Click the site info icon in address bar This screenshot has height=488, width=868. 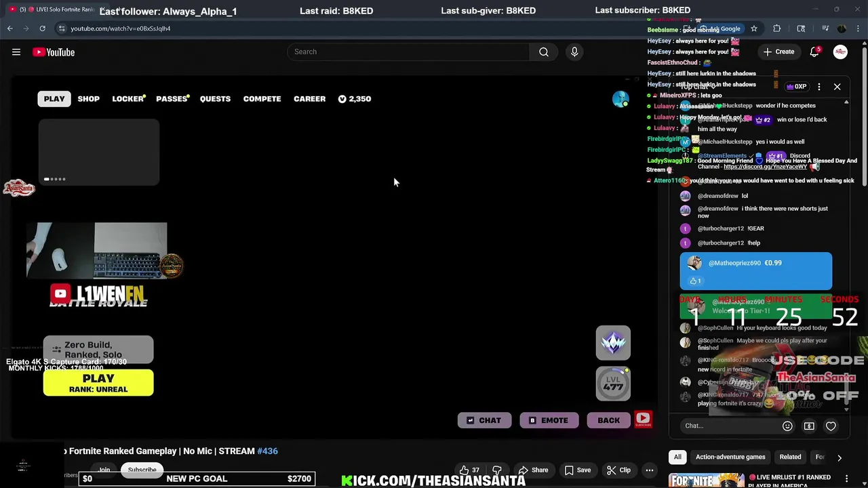coord(62,28)
